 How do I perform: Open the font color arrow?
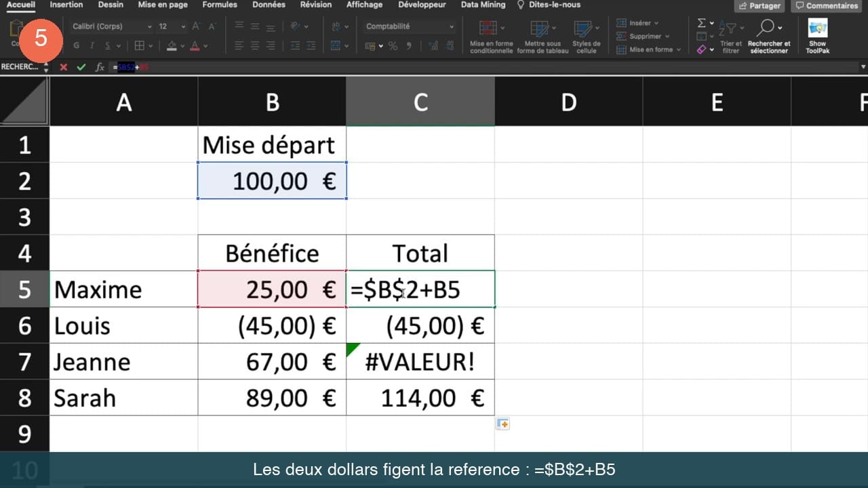(x=205, y=46)
